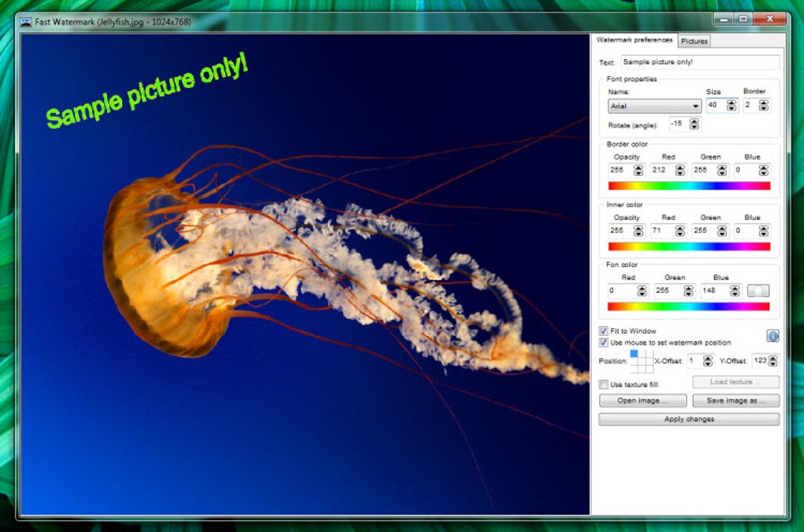Adjust Inner color Red spinner
The width and height of the screenshot is (804, 532).
click(x=680, y=231)
